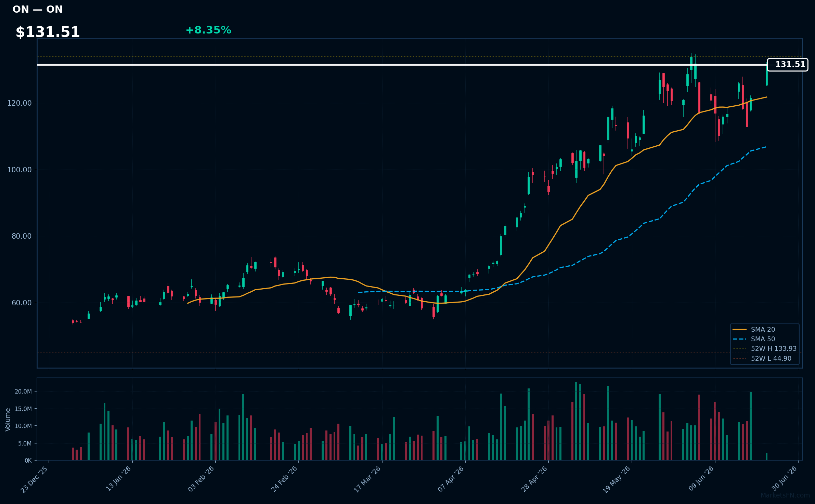Click the +8.35% change percentage

[x=208, y=30]
